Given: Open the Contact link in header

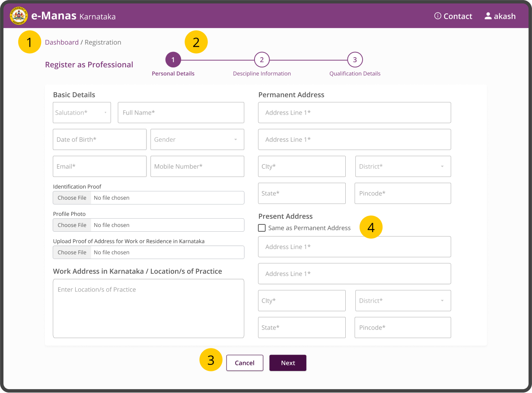Looking at the screenshot, I should pyautogui.click(x=453, y=16).
